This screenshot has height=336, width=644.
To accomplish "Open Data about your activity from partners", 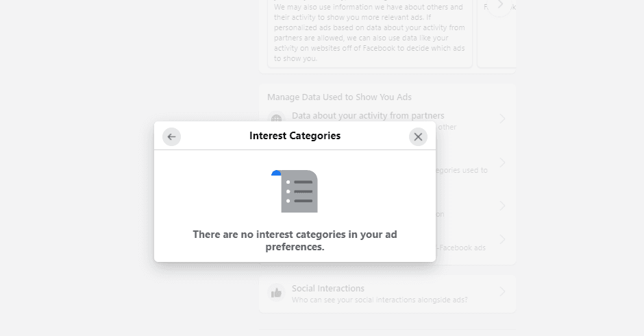I will pos(368,116).
